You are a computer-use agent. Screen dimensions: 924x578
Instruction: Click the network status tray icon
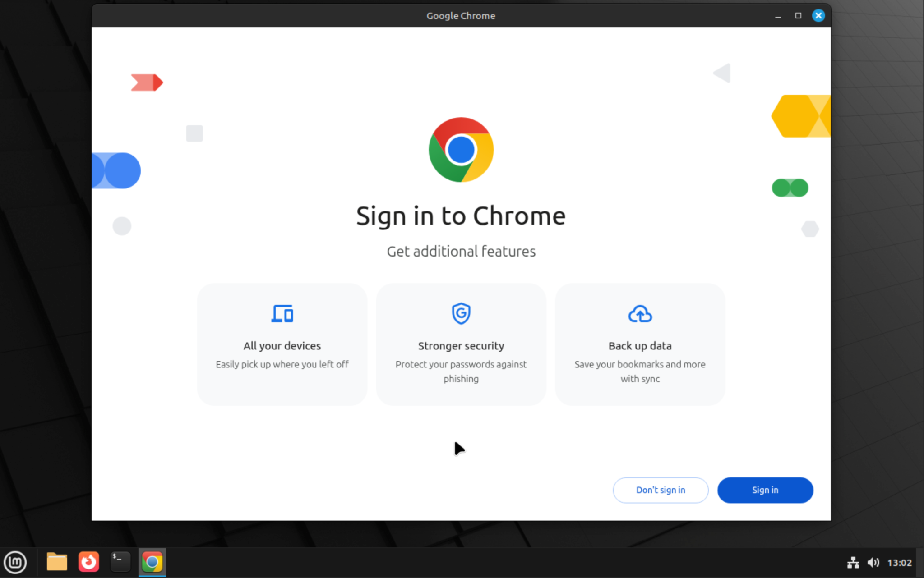(853, 562)
